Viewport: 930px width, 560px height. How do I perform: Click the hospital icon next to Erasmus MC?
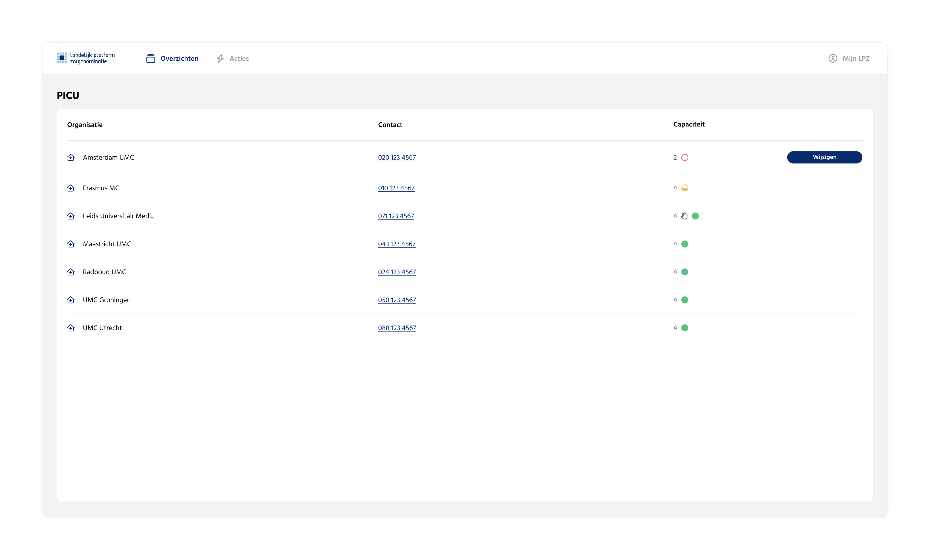71,188
